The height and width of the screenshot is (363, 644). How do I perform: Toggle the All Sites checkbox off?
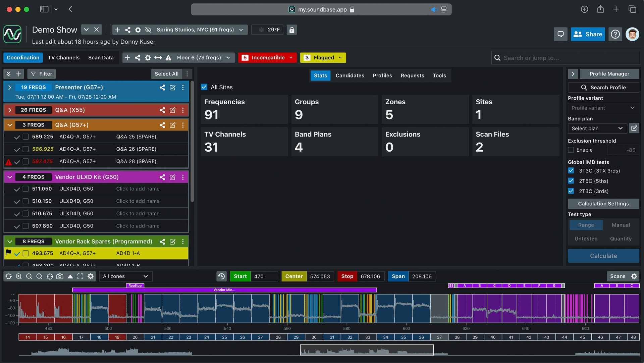pos(204,87)
